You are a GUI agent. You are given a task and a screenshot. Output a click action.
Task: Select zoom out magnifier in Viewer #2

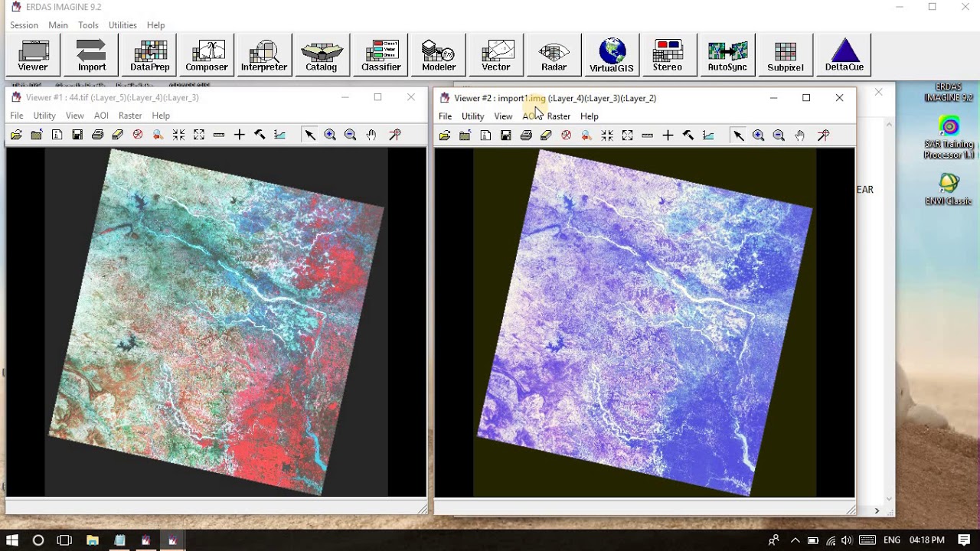779,135
